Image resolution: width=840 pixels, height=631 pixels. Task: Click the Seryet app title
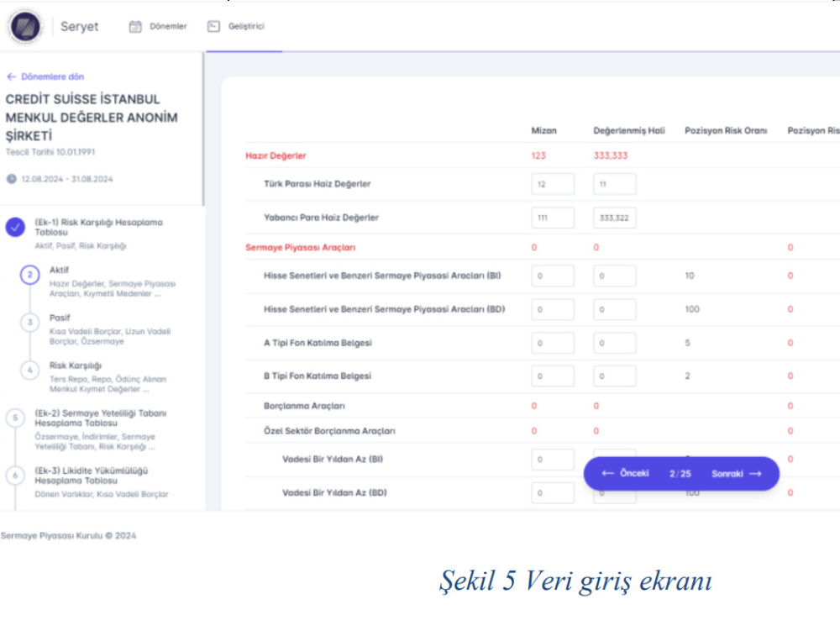tap(79, 26)
